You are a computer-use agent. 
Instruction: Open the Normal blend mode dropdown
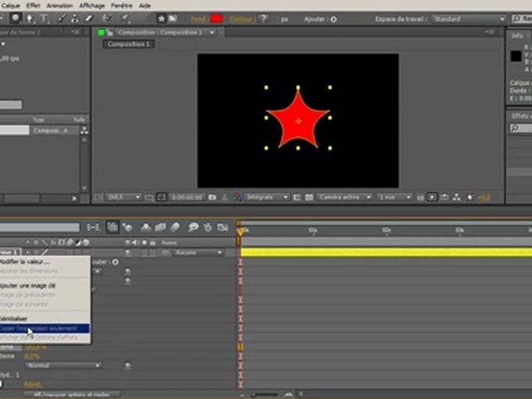63,365
